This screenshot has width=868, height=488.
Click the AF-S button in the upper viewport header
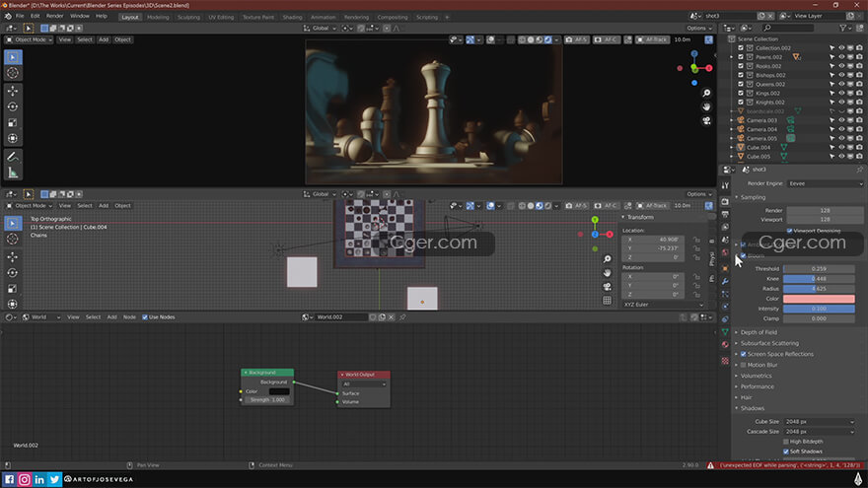click(x=576, y=39)
